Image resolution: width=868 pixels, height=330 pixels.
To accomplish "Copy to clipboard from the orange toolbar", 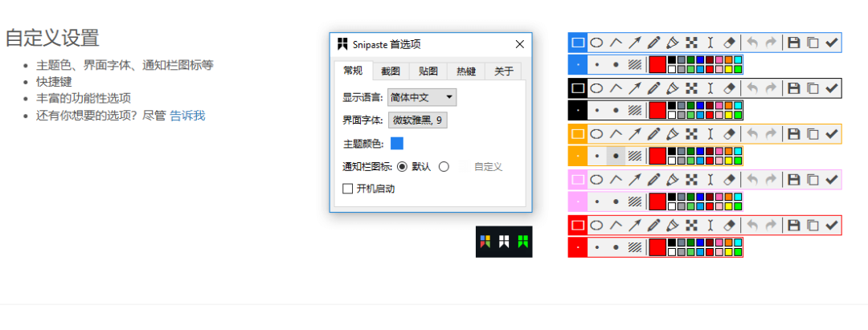I will pos(813,134).
